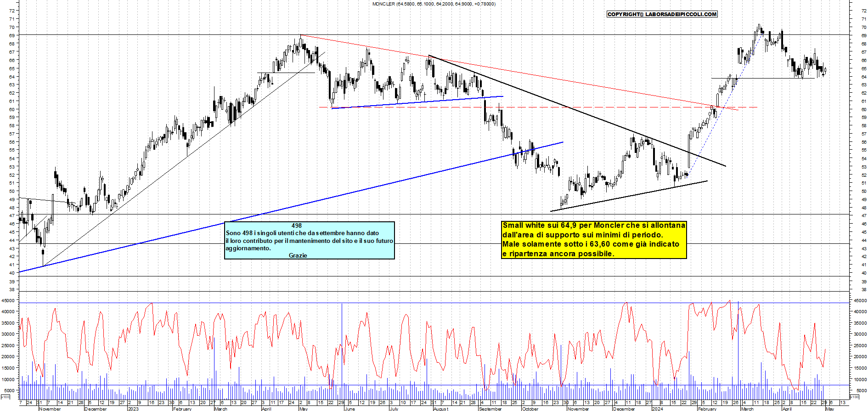This screenshot has height=411, width=868.
Task: Click the '2023' year label on the time axis
Action: tap(133, 409)
